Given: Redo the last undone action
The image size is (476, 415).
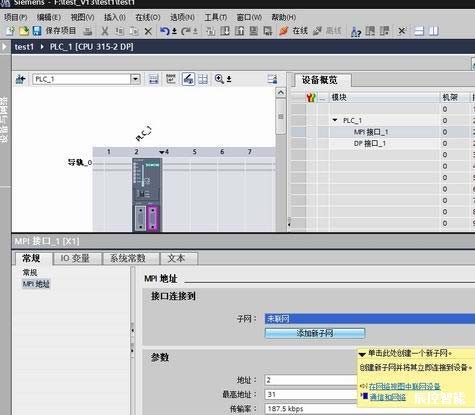Looking at the screenshot, I should (x=186, y=31).
